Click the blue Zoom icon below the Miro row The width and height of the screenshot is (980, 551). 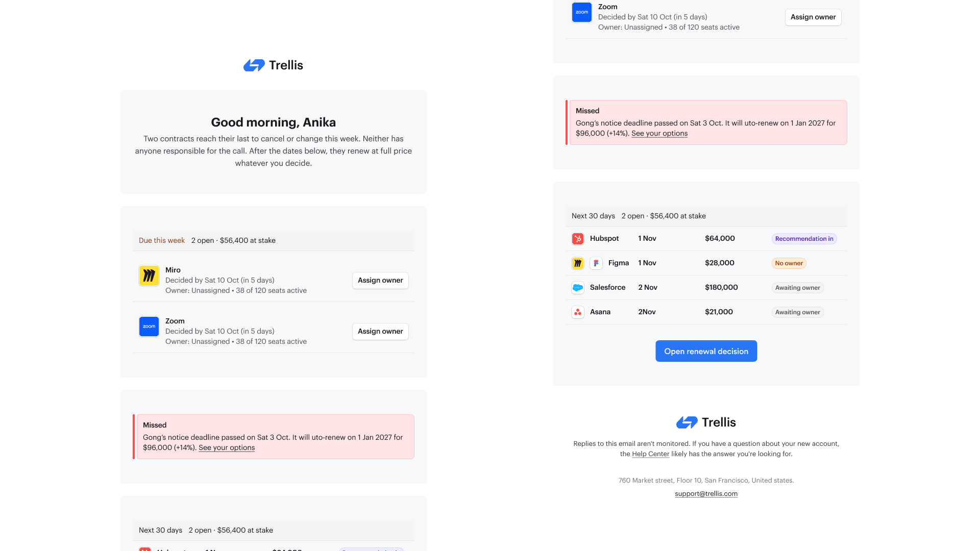149,327
